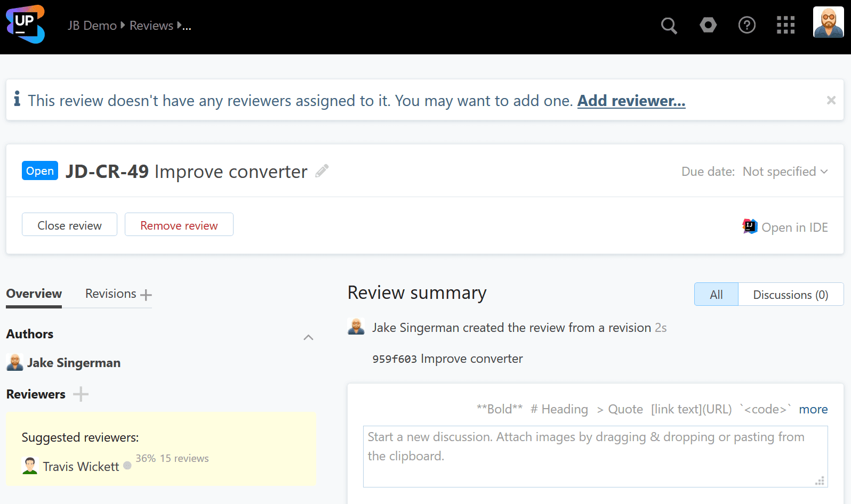The width and height of the screenshot is (851, 504).
Task: Select the All filter toggle
Action: [716, 295]
